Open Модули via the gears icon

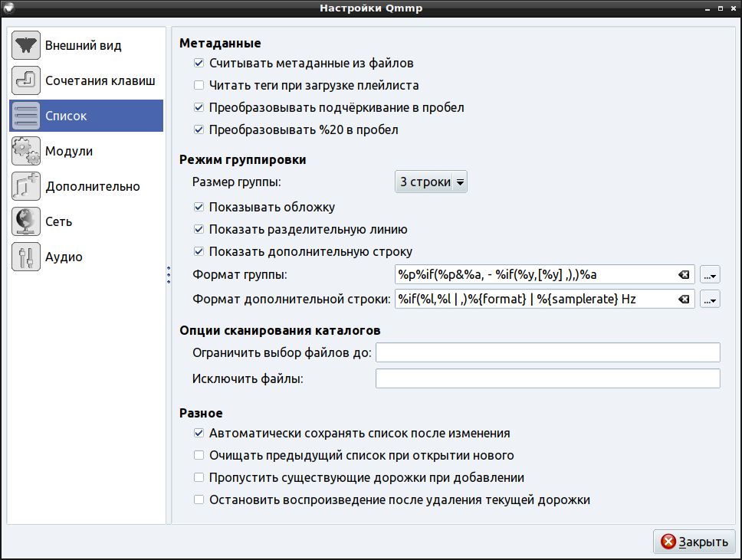[26, 152]
